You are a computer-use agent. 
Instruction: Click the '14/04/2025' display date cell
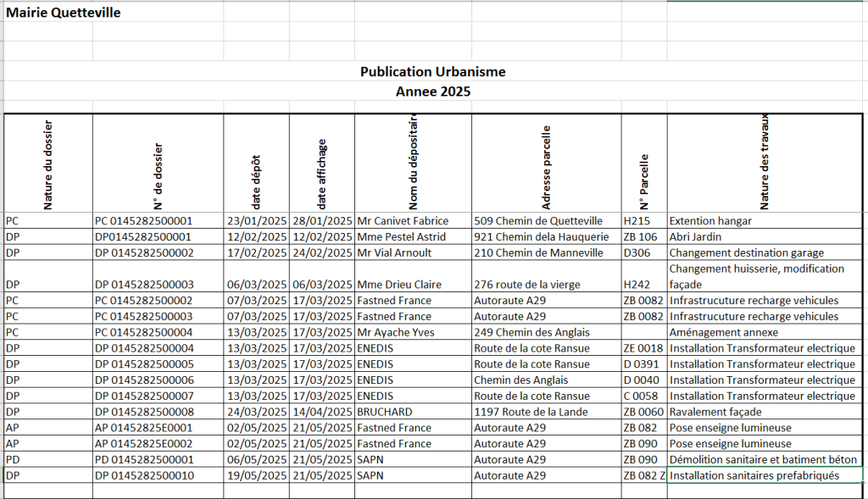(x=321, y=412)
